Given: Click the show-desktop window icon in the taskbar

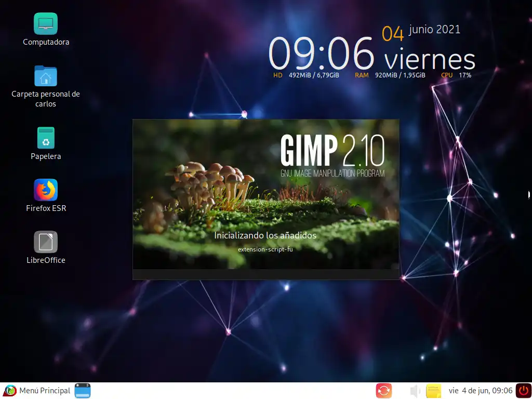Looking at the screenshot, I should click(x=83, y=391).
